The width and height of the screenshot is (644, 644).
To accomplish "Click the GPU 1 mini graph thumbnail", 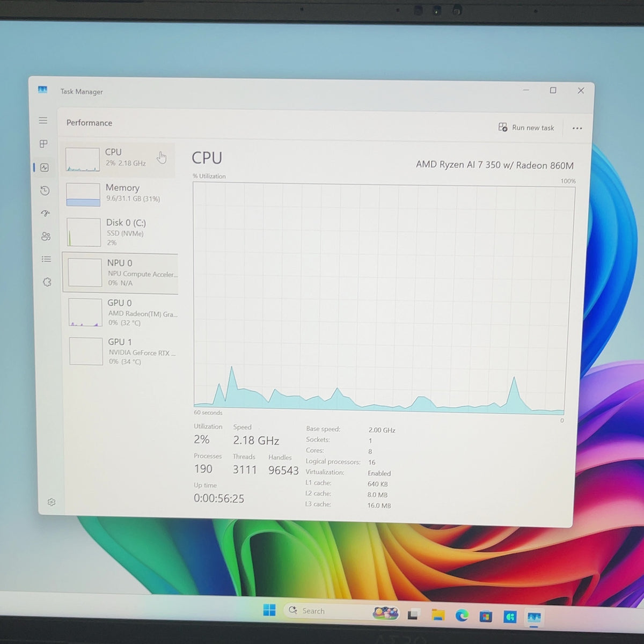I will tap(86, 352).
